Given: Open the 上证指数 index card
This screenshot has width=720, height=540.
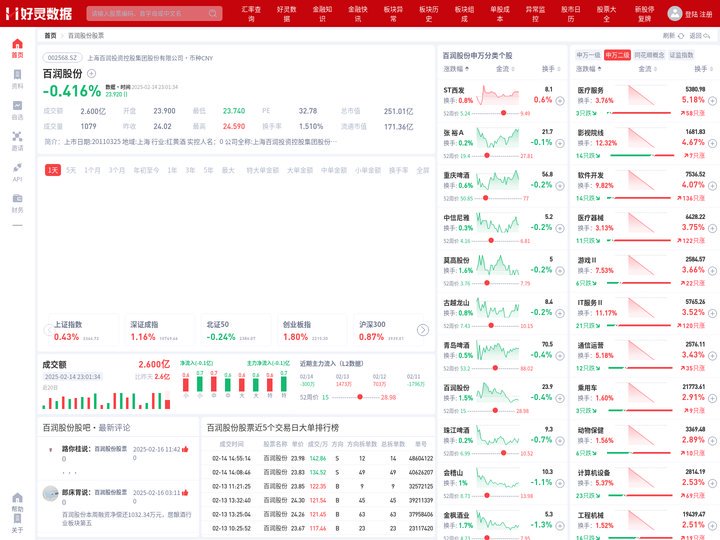Looking at the screenshot, I should 83,331.
